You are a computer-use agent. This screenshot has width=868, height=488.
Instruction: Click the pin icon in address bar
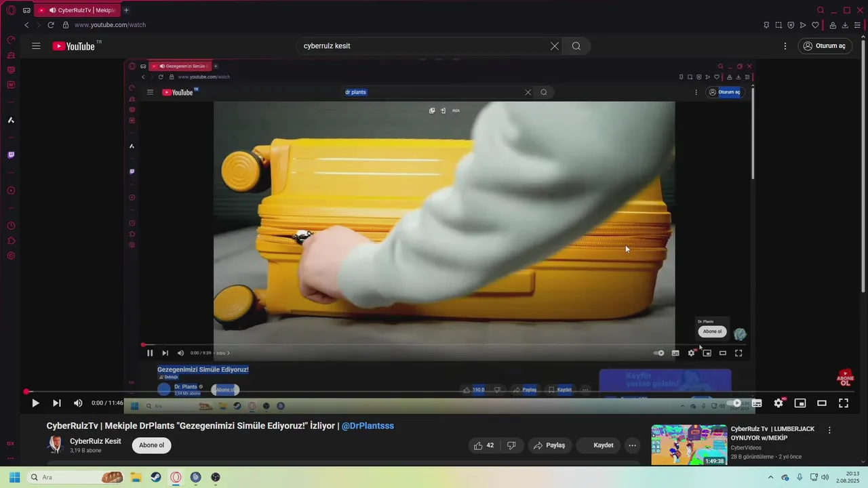pyautogui.click(x=766, y=25)
